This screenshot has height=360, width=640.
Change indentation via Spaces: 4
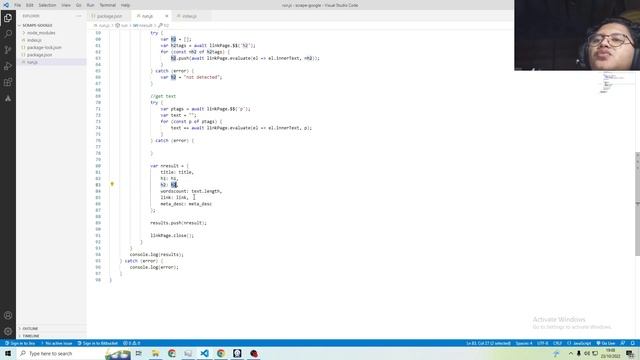(524, 343)
